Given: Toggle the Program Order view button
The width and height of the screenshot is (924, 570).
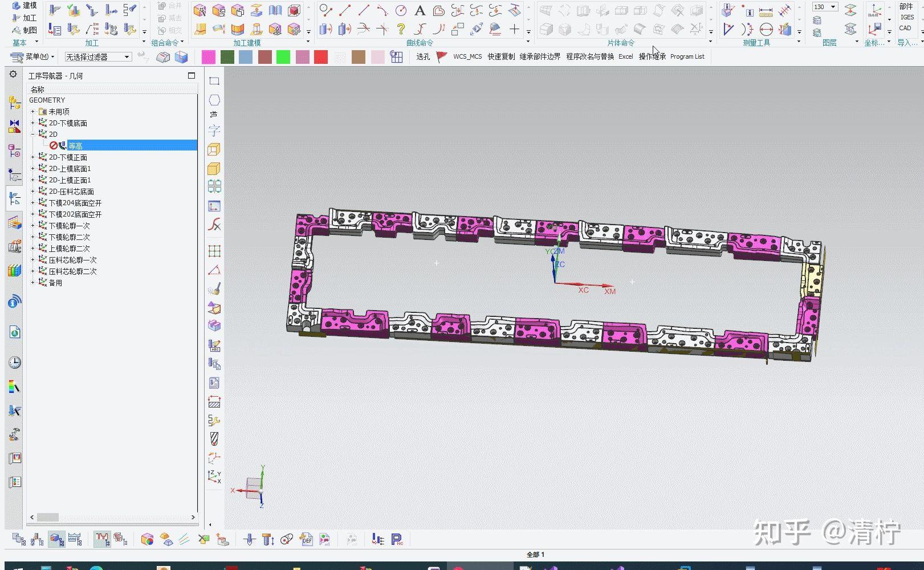Looking at the screenshot, I should point(19,539).
